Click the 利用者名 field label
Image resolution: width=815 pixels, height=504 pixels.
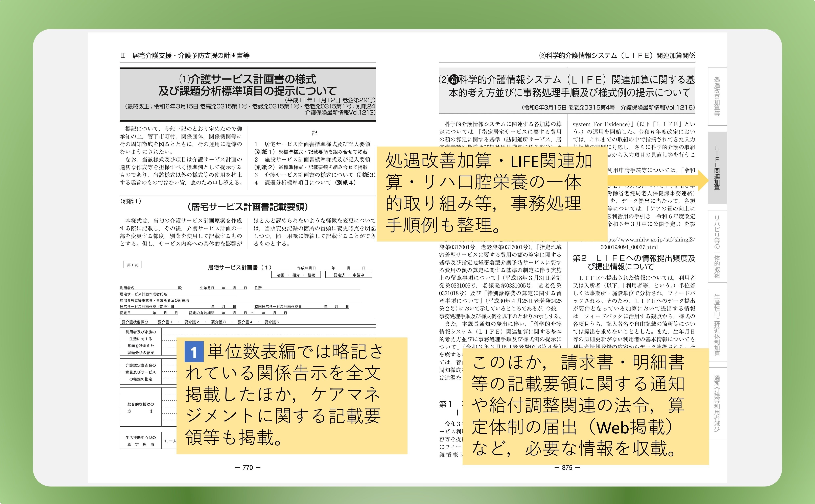coord(127,288)
